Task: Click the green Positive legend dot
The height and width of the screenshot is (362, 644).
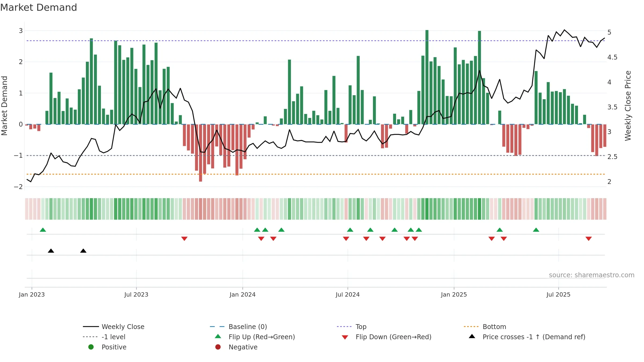Action: click(91, 347)
